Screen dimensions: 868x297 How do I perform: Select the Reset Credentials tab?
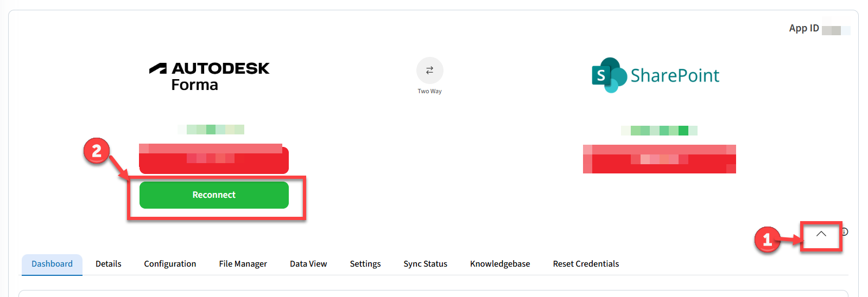point(586,264)
